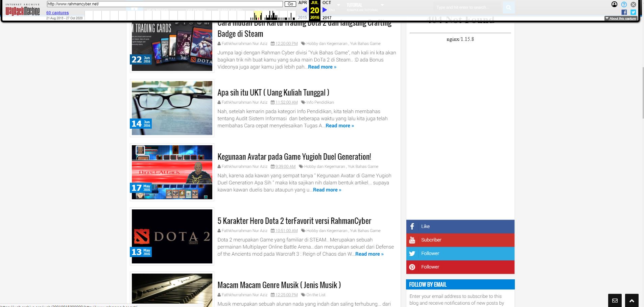This screenshot has height=307, width=644.
Task: Open the piano keys article thumbnail
Action: [172, 290]
